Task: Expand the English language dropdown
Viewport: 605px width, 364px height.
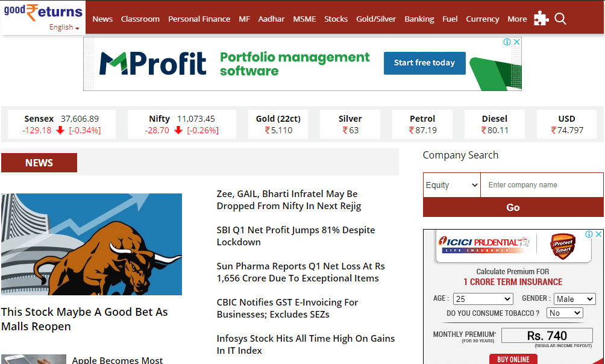Action: (x=64, y=27)
